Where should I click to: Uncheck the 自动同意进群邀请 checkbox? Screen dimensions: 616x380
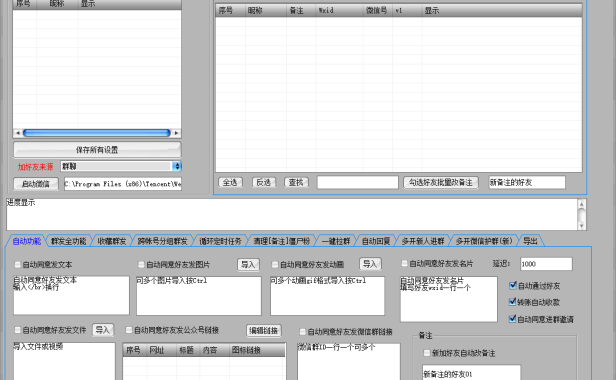pos(512,319)
